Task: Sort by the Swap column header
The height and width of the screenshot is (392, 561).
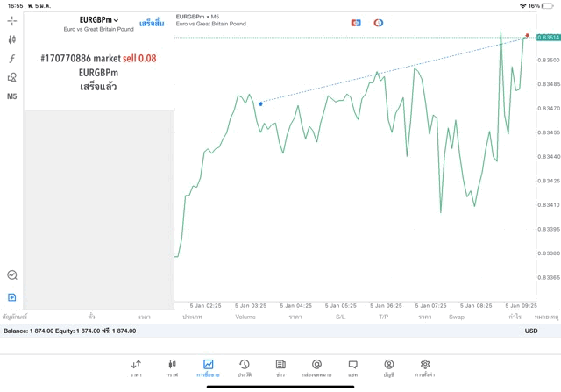Action: click(457, 317)
